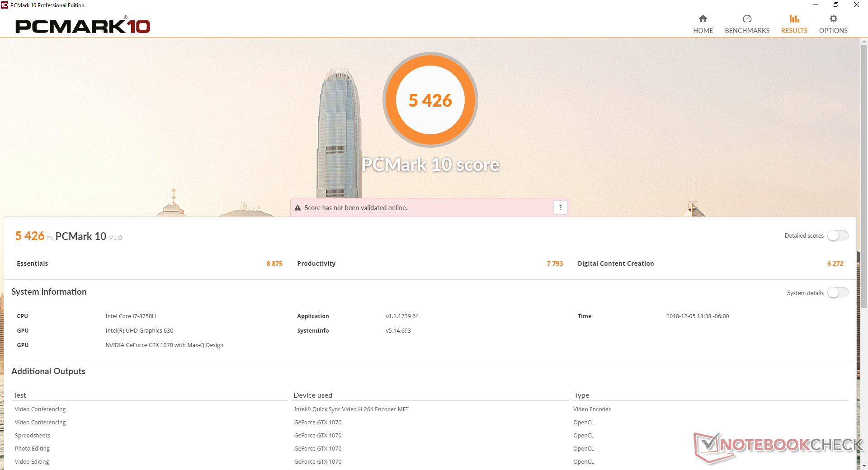This screenshot has height=470, width=868.
Task: Restore down the PCMark 10 window
Action: tap(836, 5)
